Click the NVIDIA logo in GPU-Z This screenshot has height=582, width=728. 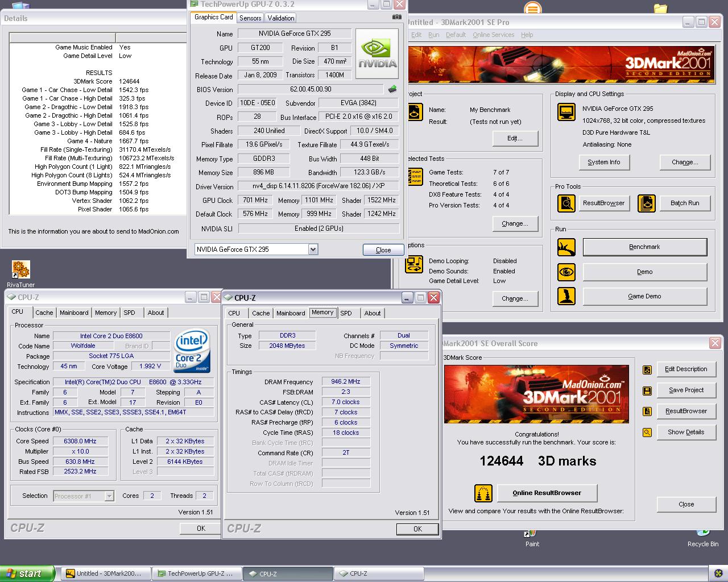click(377, 54)
